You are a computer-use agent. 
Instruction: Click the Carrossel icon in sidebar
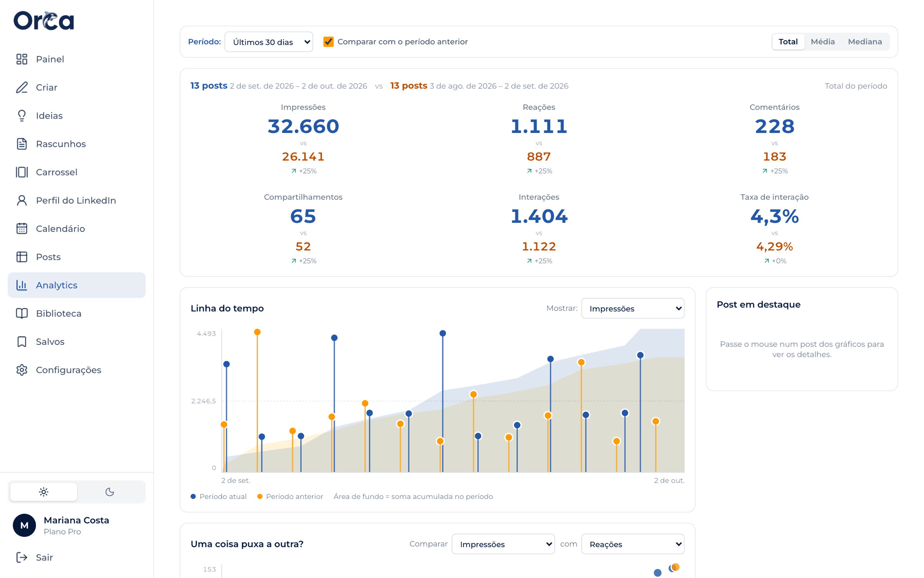pyautogui.click(x=22, y=172)
